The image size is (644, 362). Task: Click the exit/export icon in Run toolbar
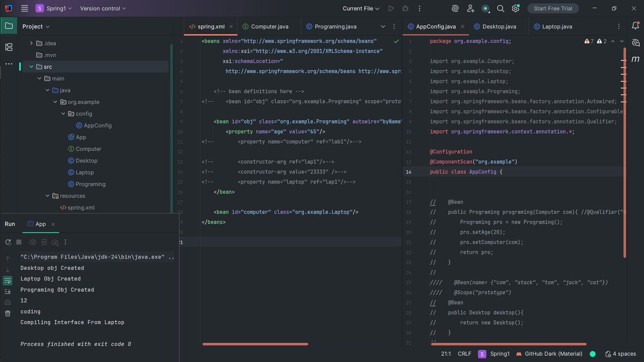tap(43, 242)
